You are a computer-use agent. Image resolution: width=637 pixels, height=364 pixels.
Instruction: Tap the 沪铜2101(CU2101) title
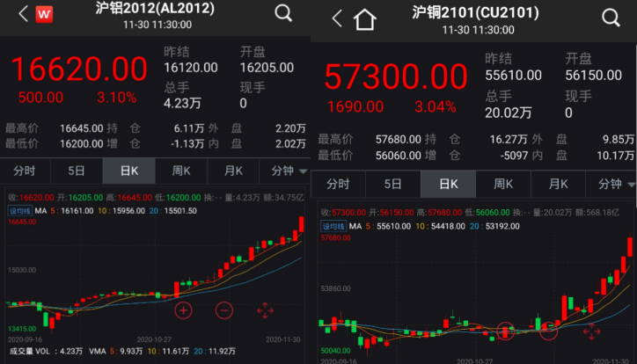point(475,12)
